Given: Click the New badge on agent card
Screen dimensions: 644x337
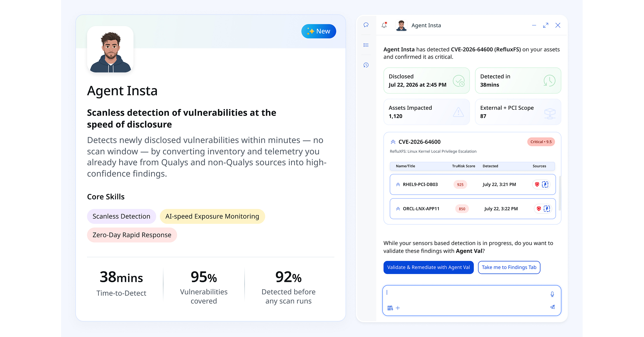Looking at the screenshot, I should click(319, 31).
